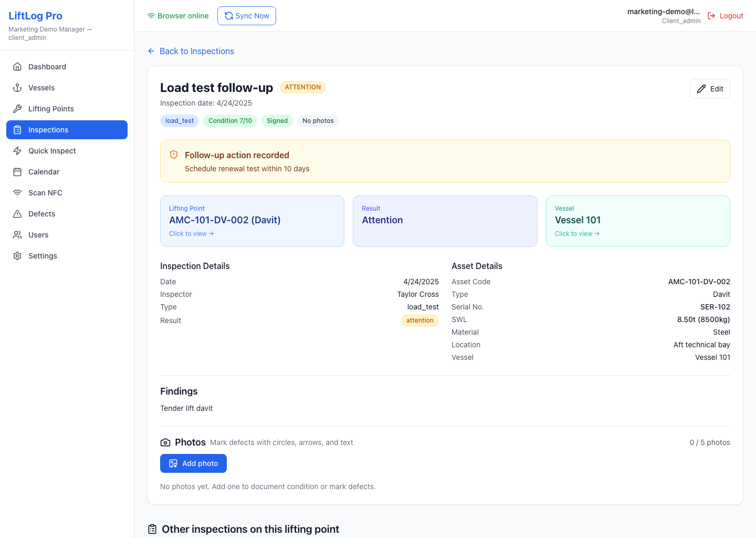Click the Browser online status text
The image size is (756, 538).
click(183, 16)
